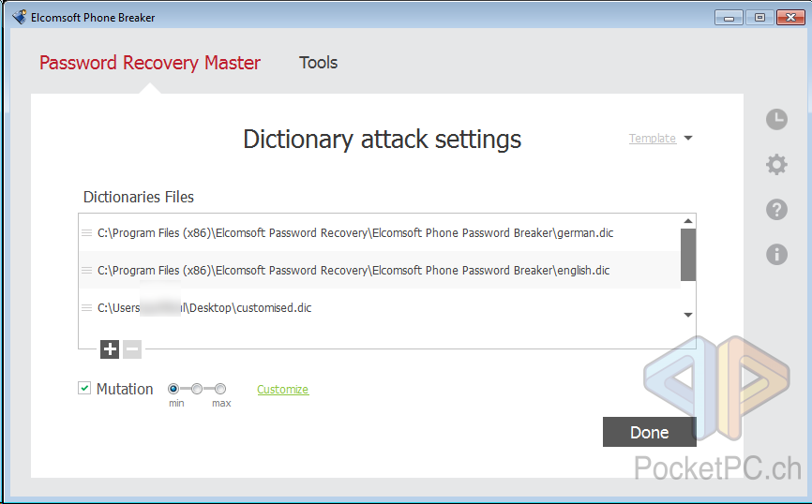Screen dimensions: 812x504
Task: Minimize the Elcomsoft Phone Breaker window
Action: click(729, 18)
